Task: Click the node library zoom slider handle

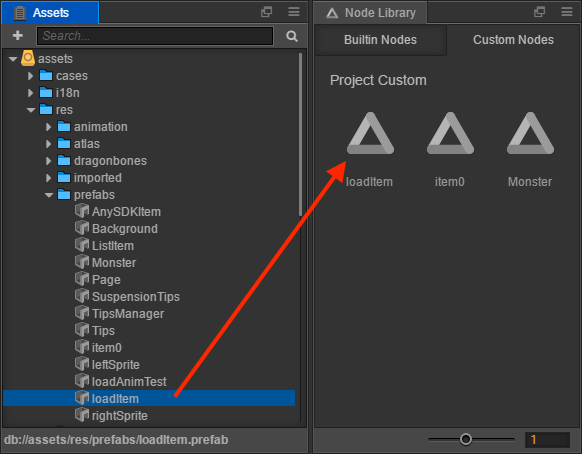Action: (x=465, y=439)
